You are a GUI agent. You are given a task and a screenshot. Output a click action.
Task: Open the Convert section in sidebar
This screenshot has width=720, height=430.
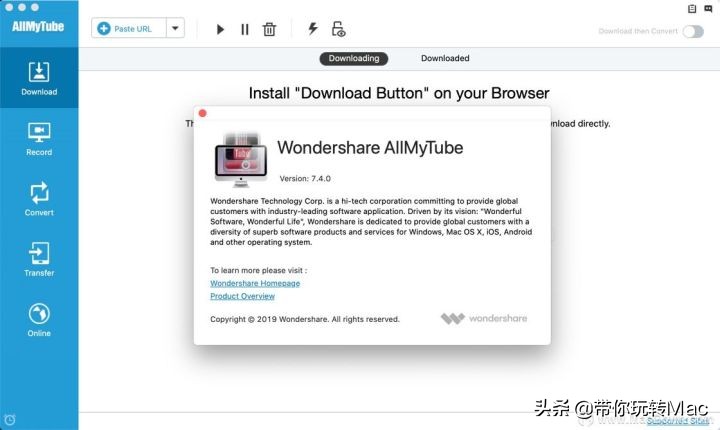click(39, 199)
